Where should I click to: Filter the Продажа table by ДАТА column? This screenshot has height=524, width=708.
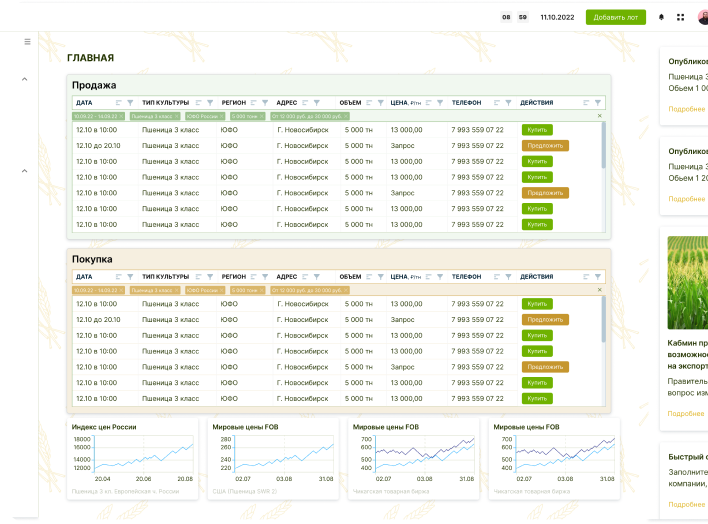pyautogui.click(x=130, y=103)
